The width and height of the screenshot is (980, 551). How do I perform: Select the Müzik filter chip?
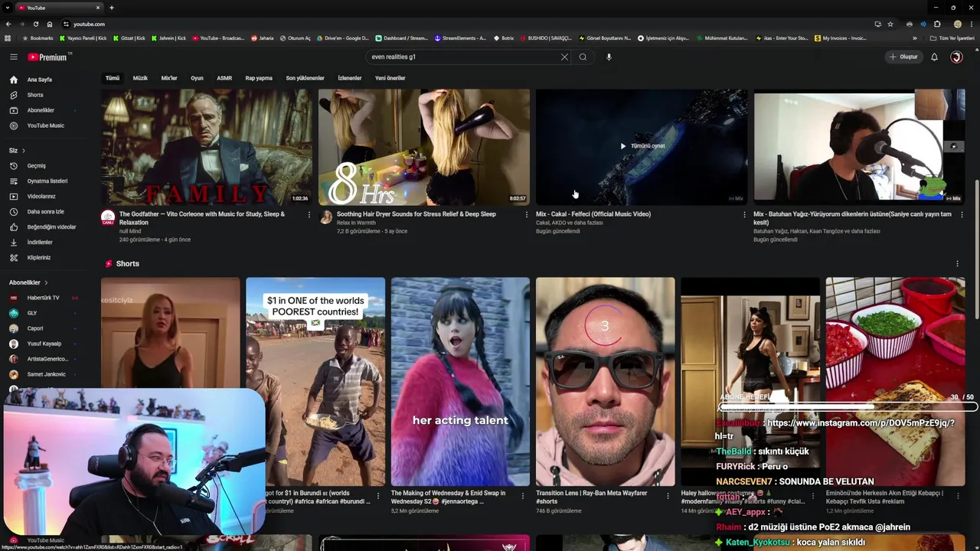[x=140, y=78]
